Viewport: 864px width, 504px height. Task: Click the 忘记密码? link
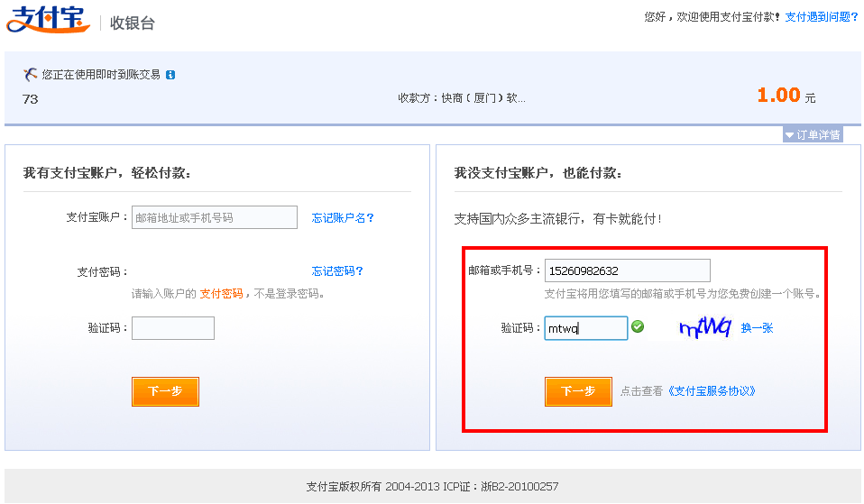click(x=337, y=271)
